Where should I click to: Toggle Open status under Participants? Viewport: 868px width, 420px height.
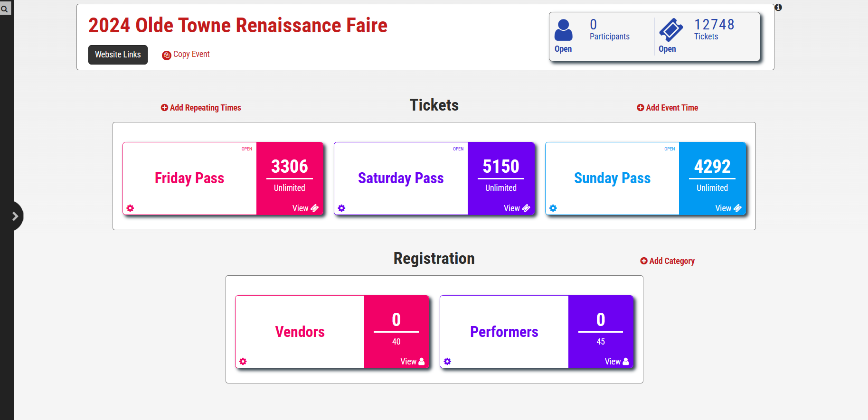click(x=563, y=48)
